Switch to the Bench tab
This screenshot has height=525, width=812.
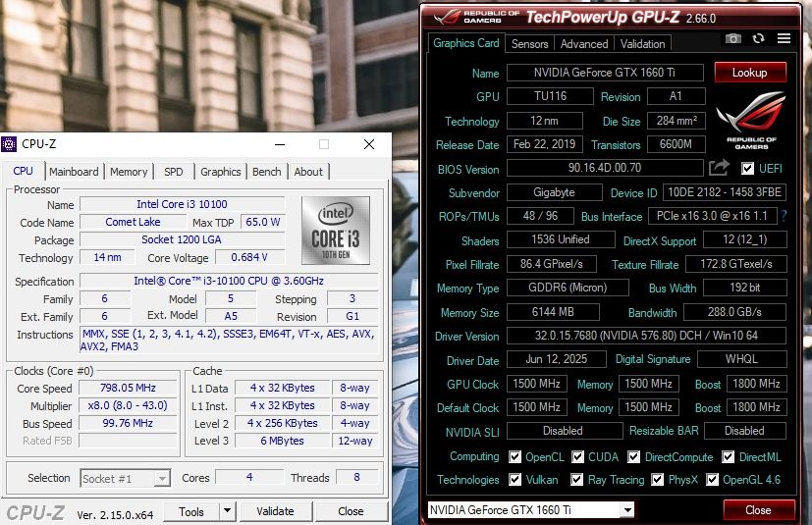click(267, 172)
